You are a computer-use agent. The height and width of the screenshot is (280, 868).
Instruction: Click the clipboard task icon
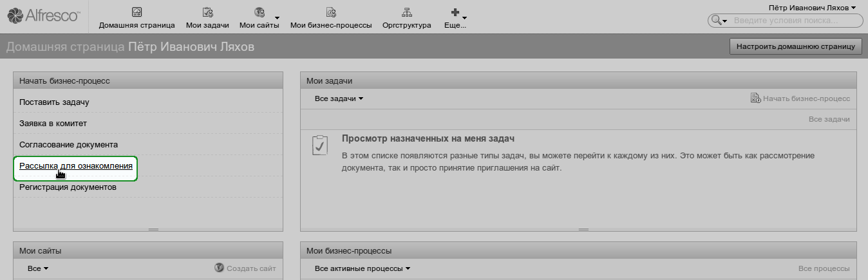point(319,145)
